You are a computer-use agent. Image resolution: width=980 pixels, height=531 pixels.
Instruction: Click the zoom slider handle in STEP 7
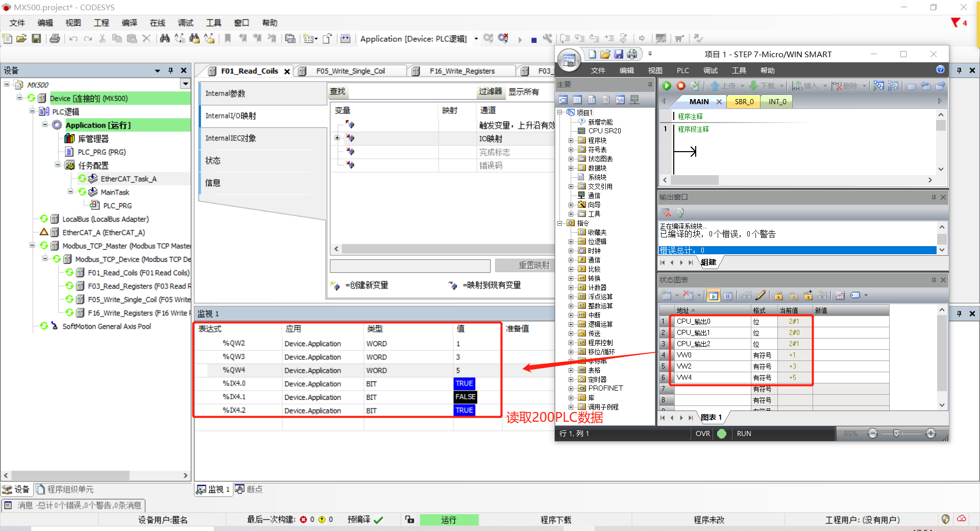pyautogui.click(x=896, y=433)
